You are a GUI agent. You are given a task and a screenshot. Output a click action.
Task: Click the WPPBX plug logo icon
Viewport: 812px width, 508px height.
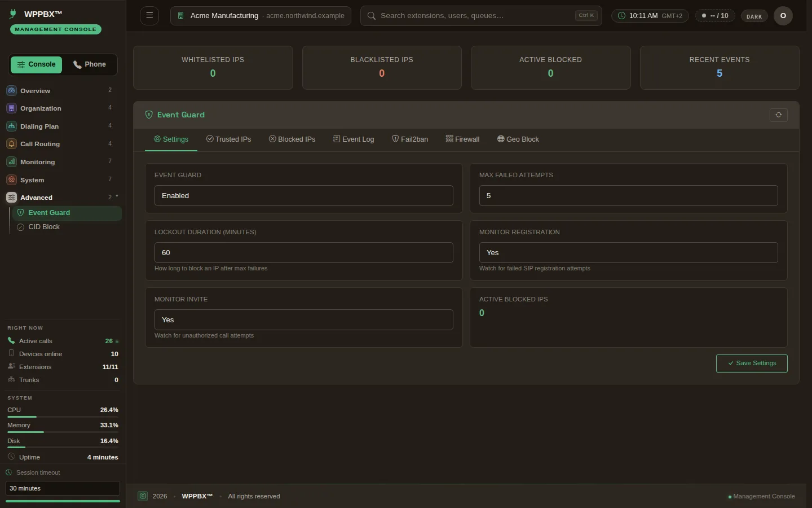pyautogui.click(x=13, y=14)
